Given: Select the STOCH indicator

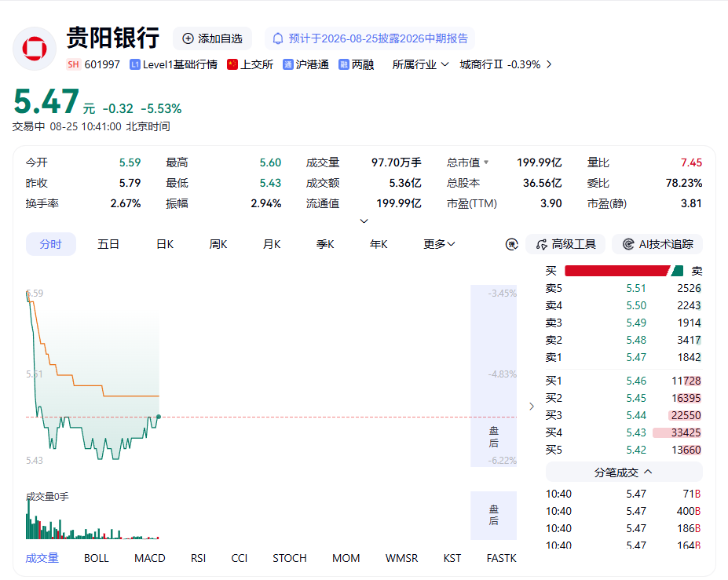Looking at the screenshot, I should [x=289, y=558].
